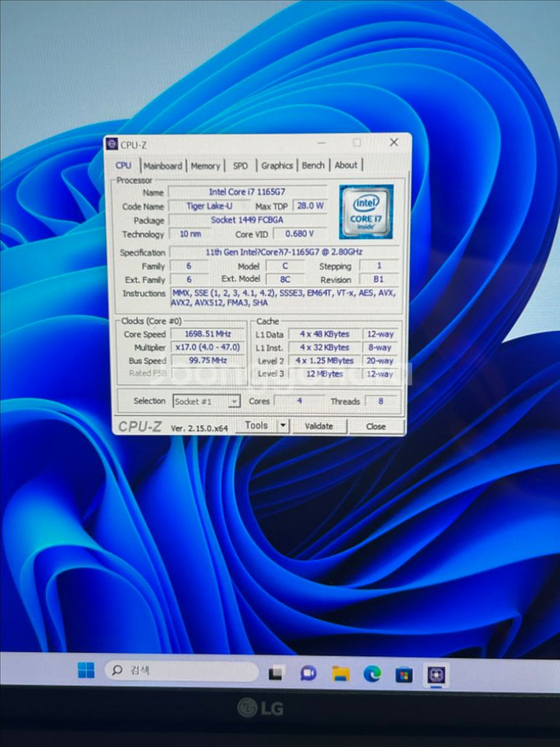Click the CPU-Z title bar icon
Screen dimensions: 560x747
[112, 144]
